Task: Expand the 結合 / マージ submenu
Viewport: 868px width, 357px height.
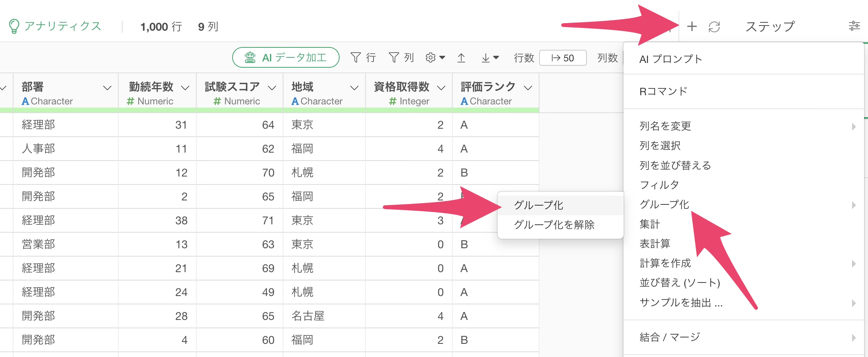Action: [x=670, y=337]
